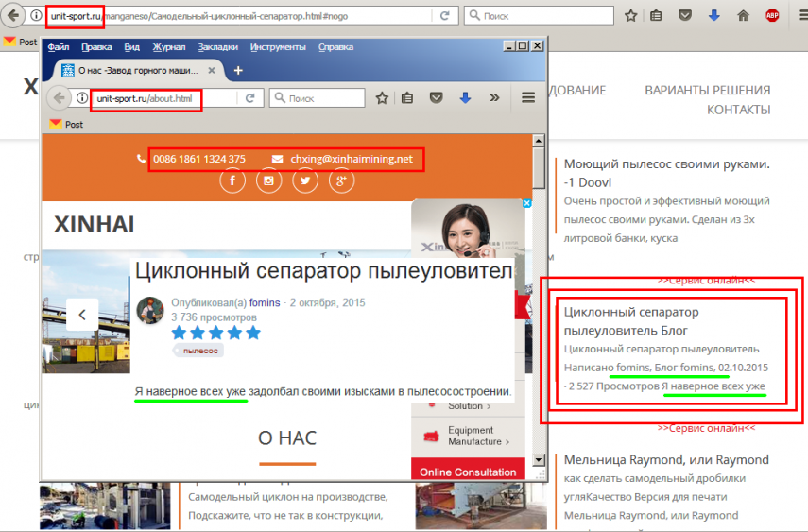Image resolution: width=808 pixels, height=532 pixels.
Task: Click inner address bar unit-sport.ru/about.html
Action: (x=164, y=98)
